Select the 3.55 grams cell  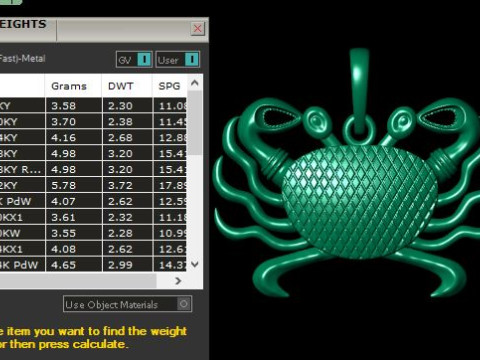pos(73,233)
